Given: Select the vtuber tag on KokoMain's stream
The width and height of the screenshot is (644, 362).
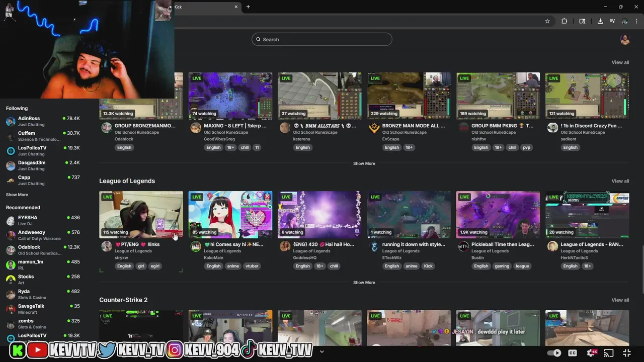Looking at the screenshot, I should tap(252, 266).
